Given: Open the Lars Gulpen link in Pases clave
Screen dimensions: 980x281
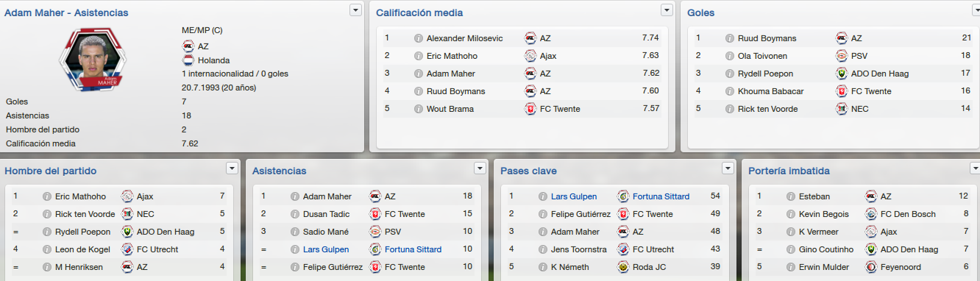Looking at the screenshot, I should tap(574, 196).
